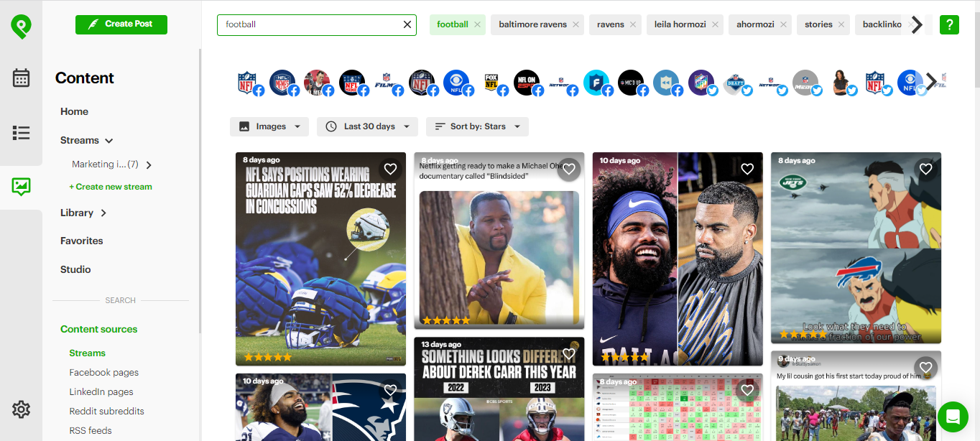Open the calendar icon in left sidebar
This screenshot has height=441, width=980.
pyautogui.click(x=21, y=78)
